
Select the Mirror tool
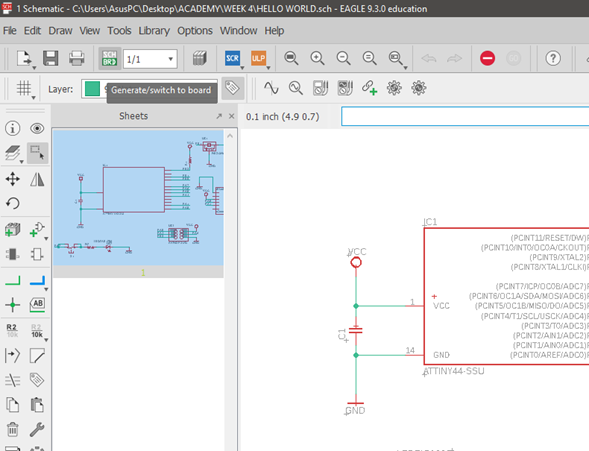point(37,179)
